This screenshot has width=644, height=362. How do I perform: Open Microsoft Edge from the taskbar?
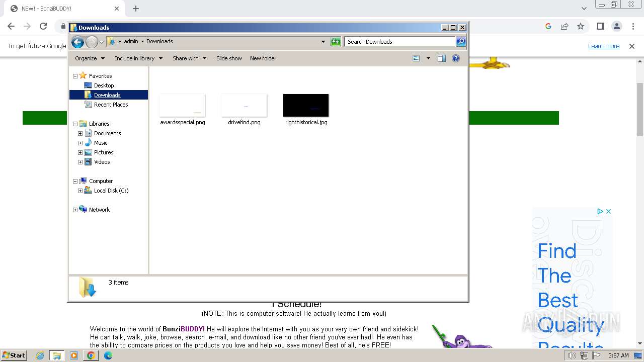click(x=108, y=355)
